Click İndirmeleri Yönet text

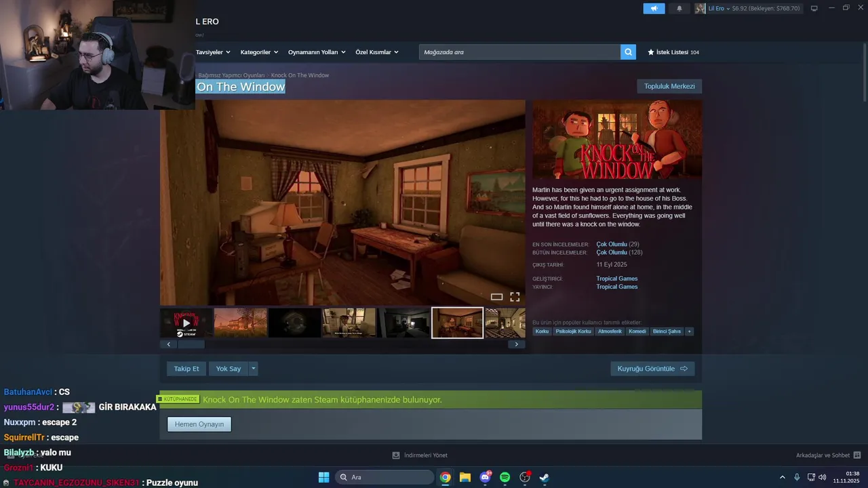[x=426, y=455]
